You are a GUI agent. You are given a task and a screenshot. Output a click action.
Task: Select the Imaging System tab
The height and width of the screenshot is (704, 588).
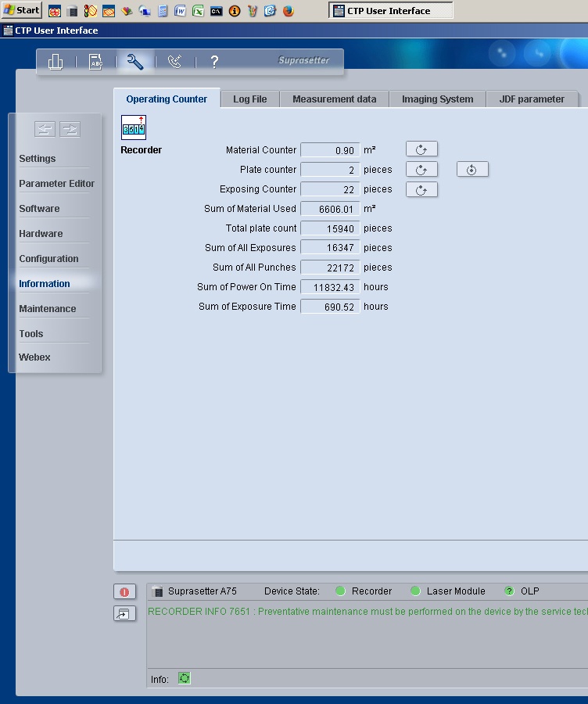(437, 99)
